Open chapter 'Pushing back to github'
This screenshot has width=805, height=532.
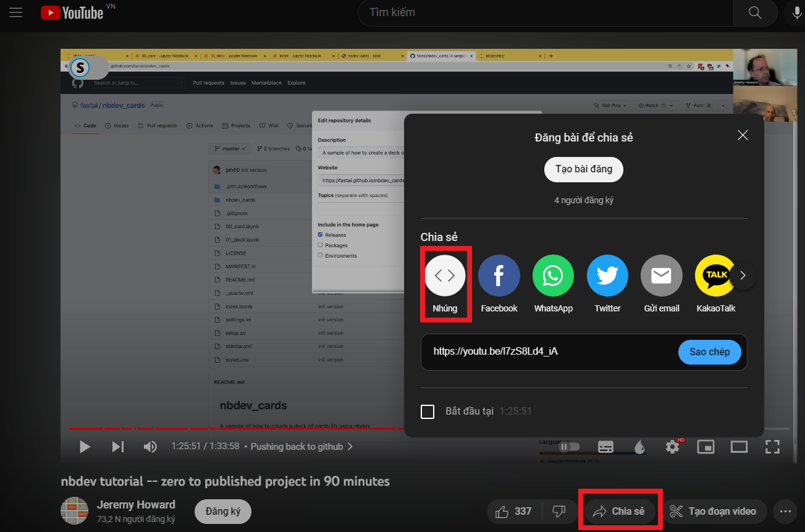click(x=302, y=446)
